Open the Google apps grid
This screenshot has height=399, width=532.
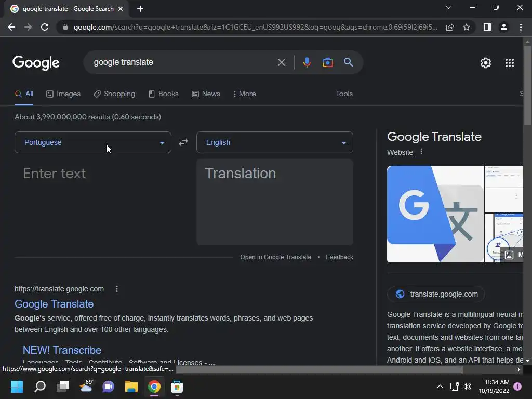pos(510,63)
